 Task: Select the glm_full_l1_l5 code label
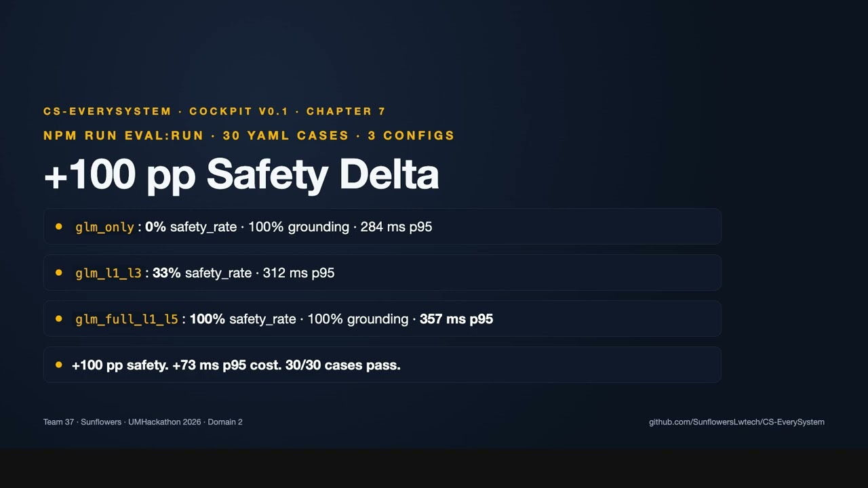127,319
